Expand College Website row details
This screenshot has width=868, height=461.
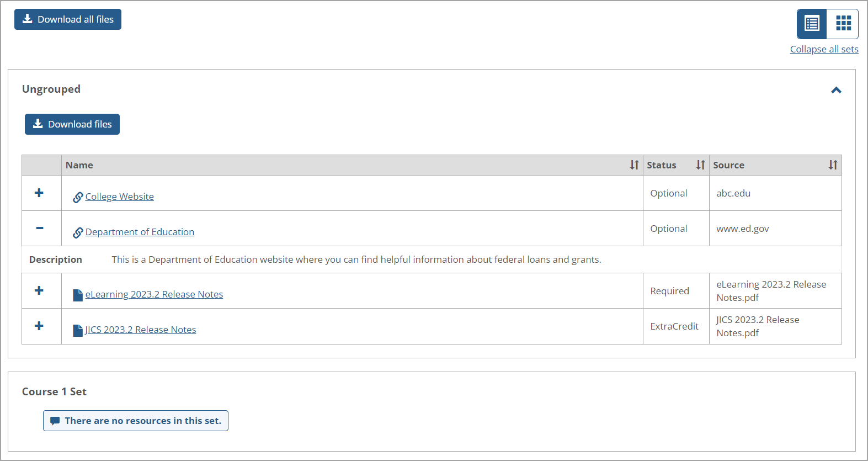click(39, 193)
